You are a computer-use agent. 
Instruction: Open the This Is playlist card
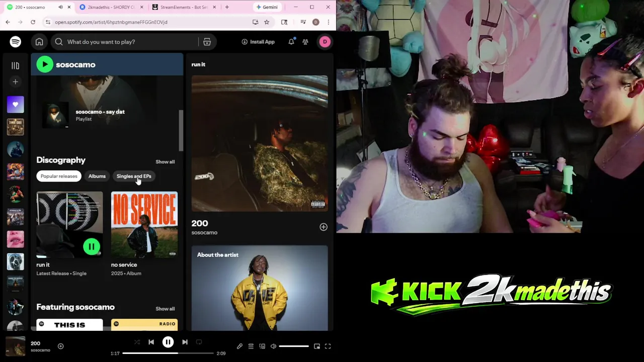pyautogui.click(x=69, y=325)
